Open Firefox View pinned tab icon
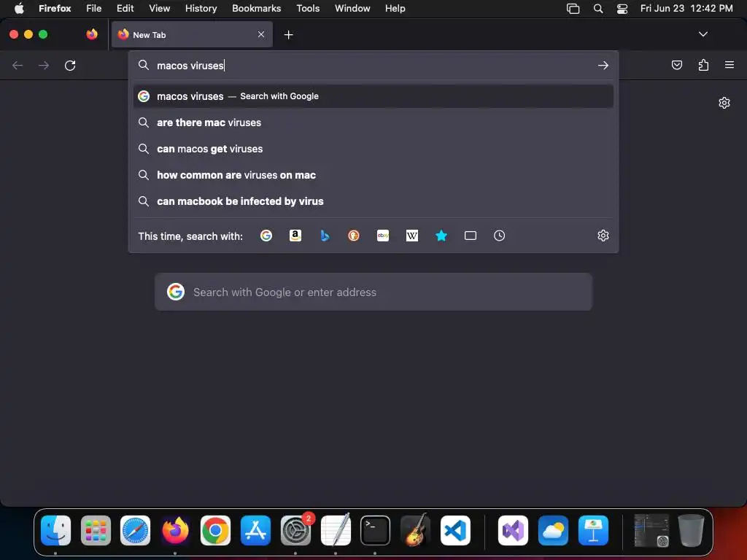Screen dimensions: 747x560 [x=92, y=34]
